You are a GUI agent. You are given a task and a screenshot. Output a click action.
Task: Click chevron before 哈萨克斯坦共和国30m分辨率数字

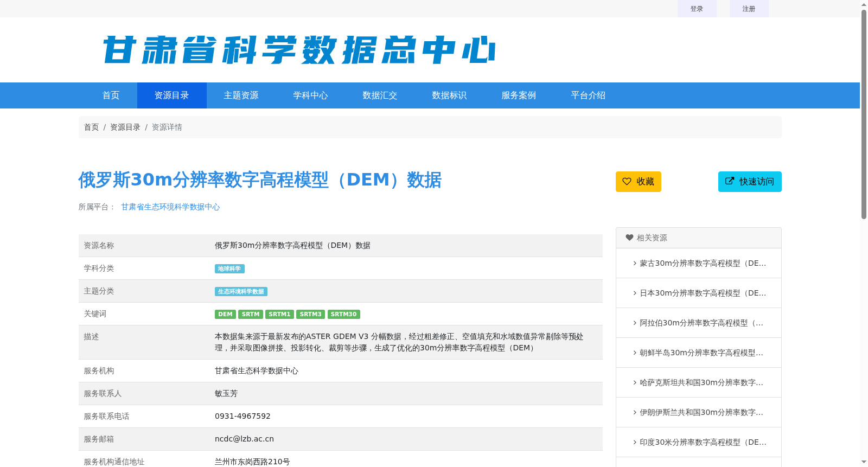pyautogui.click(x=635, y=382)
